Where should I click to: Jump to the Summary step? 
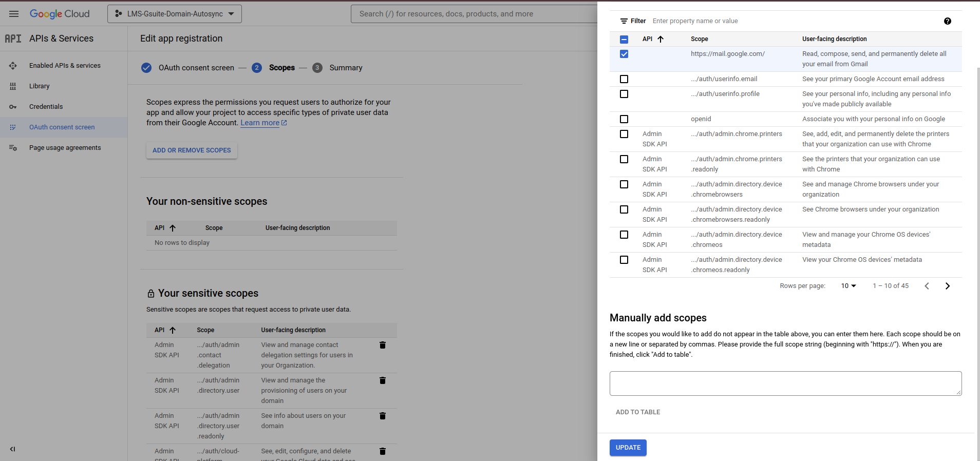(337, 68)
